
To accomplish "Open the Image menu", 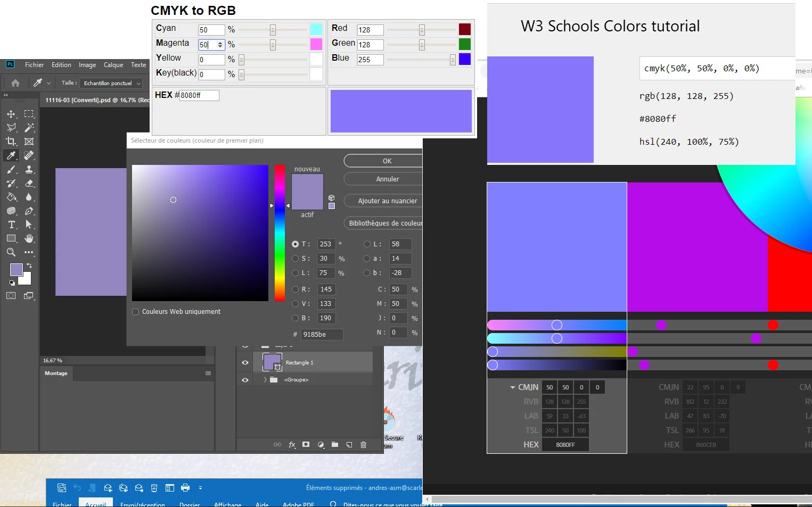I will coord(87,65).
